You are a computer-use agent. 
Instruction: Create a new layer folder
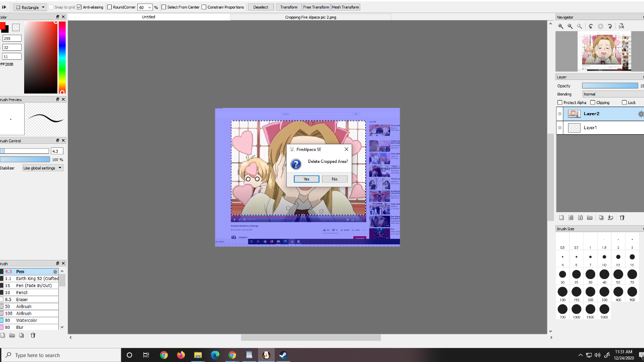(590, 218)
